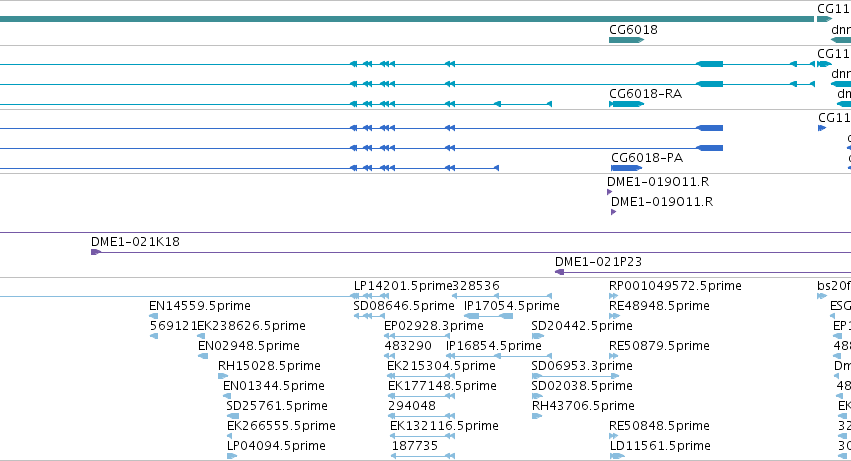Select EST EN14559.5prime

pos(200,306)
